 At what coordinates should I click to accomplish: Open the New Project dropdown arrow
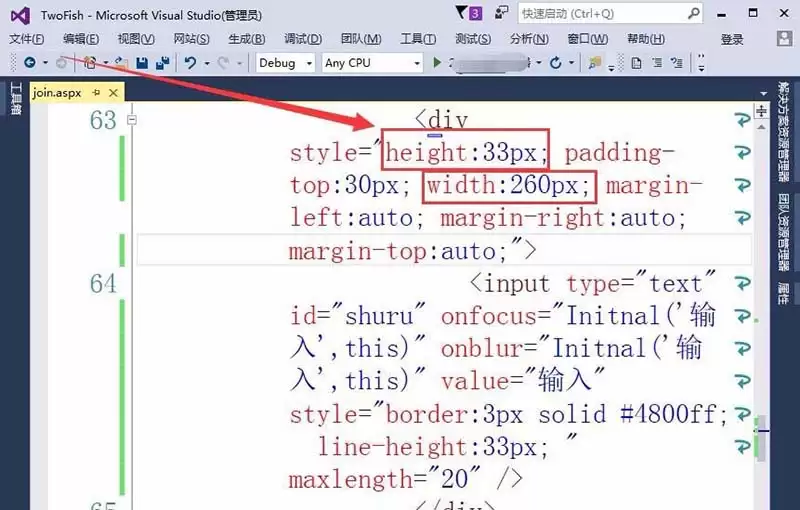[106, 63]
